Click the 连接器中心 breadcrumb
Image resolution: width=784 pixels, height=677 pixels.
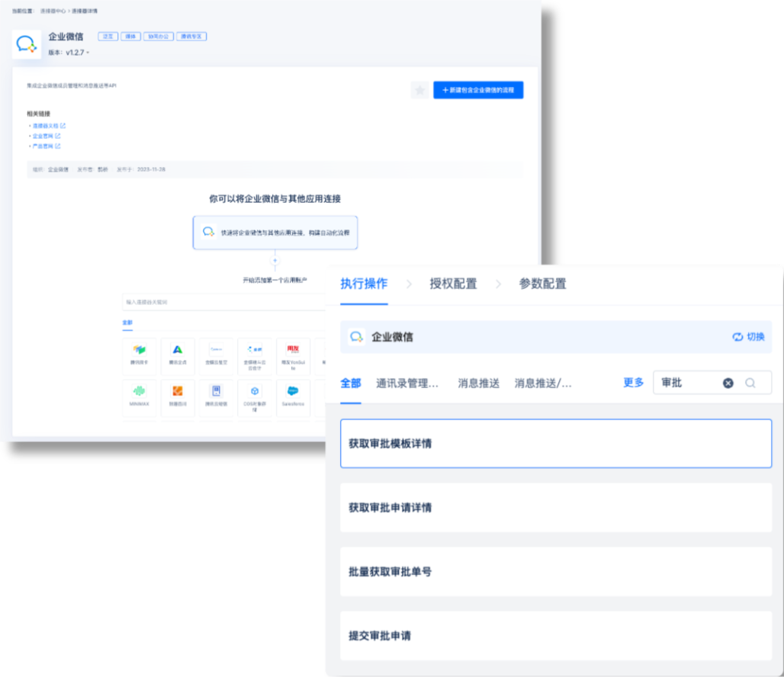[53, 11]
